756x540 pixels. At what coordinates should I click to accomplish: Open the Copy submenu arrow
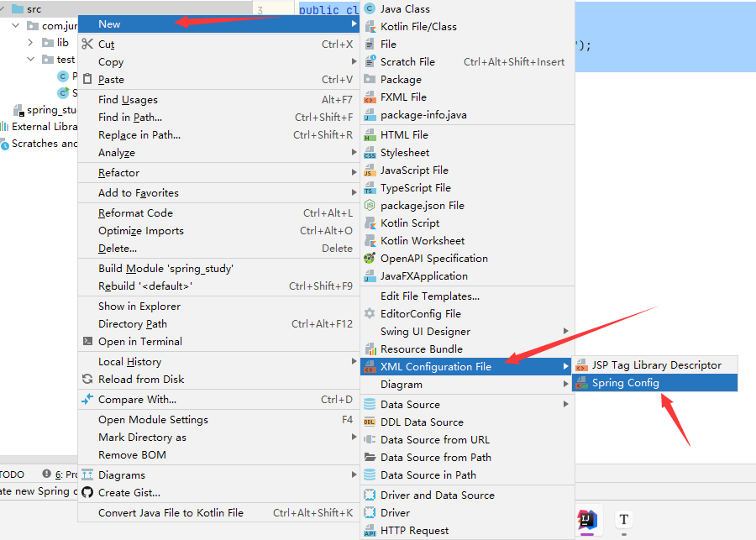pos(354,61)
